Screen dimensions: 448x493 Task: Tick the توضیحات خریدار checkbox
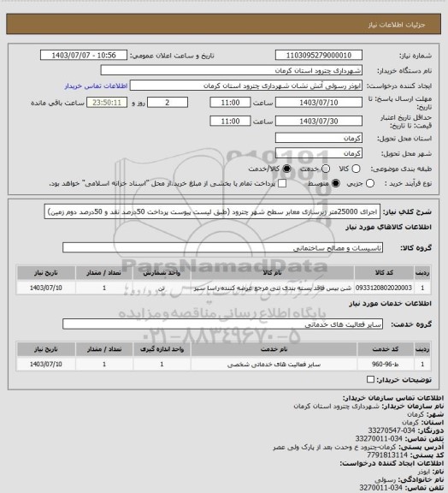pos(370,379)
